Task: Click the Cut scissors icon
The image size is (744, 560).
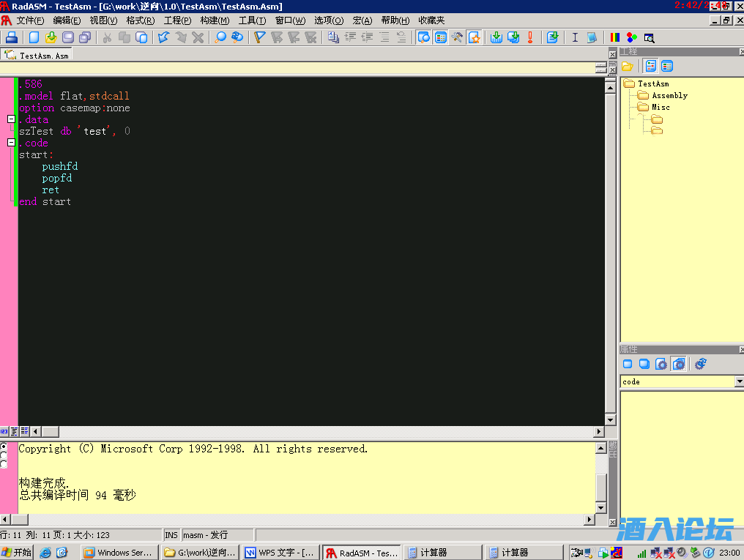Action: (x=107, y=37)
